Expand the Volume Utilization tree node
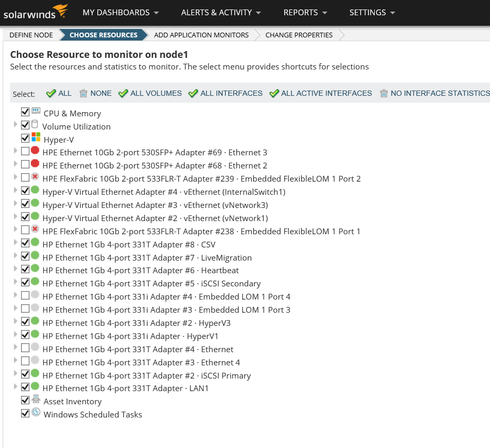490x448 pixels. 15,124
